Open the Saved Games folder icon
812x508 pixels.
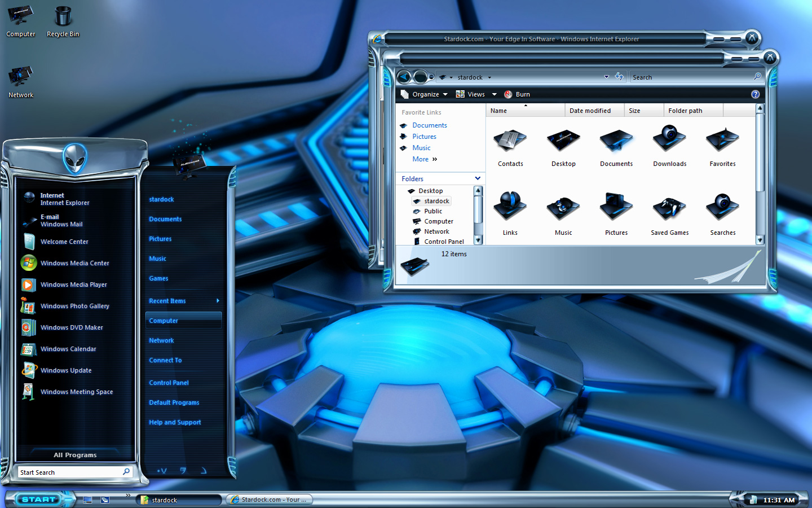pyautogui.click(x=670, y=209)
